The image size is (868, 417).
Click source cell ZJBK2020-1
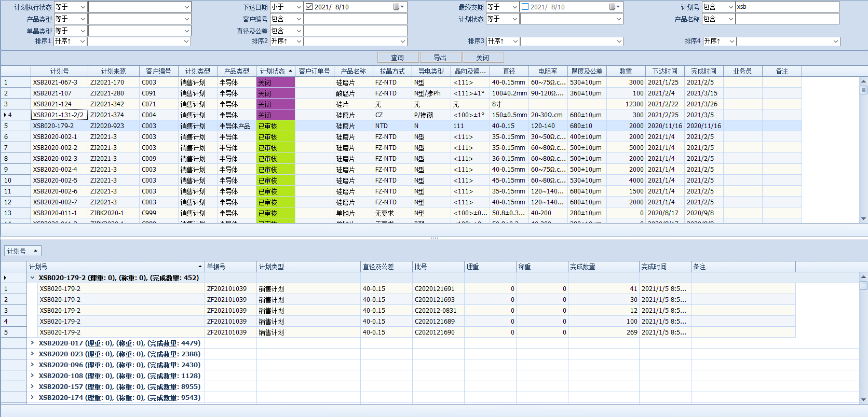tap(113, 213)
